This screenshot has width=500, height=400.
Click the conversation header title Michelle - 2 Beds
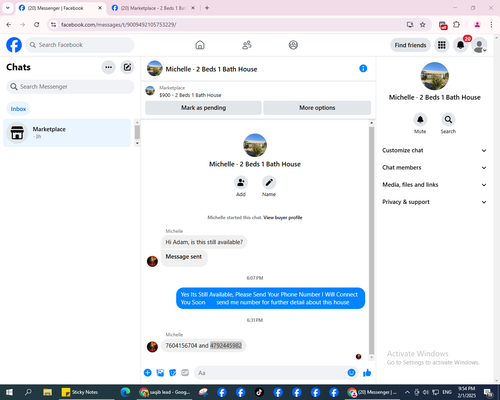click(211, 69)
